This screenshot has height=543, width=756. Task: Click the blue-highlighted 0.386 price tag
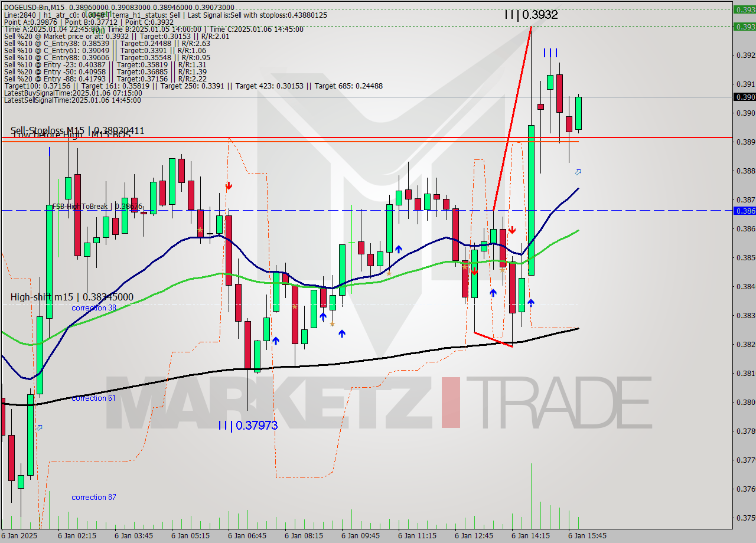point(744,210)
